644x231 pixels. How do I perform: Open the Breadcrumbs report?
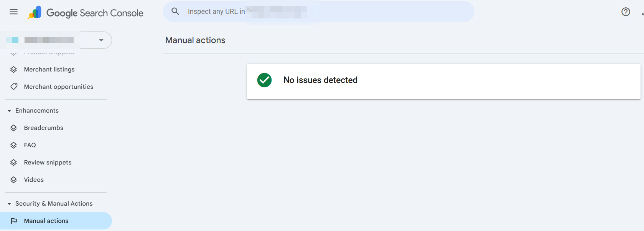43,128
